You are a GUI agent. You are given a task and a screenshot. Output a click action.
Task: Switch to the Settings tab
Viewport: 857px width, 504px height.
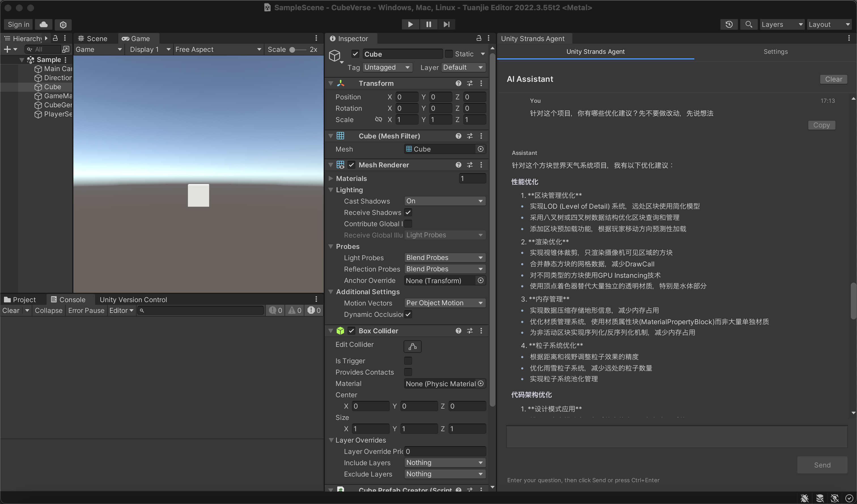775,51
